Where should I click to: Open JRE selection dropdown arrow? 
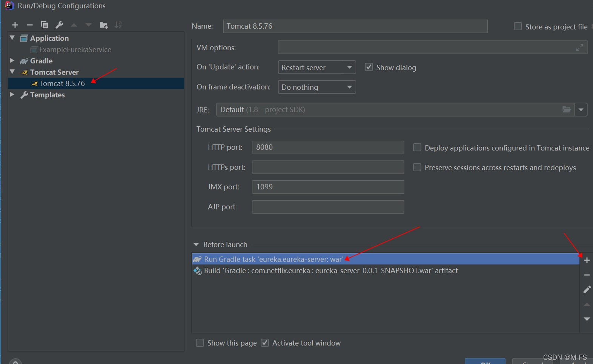pyautogui.click(x=581, y=110)
